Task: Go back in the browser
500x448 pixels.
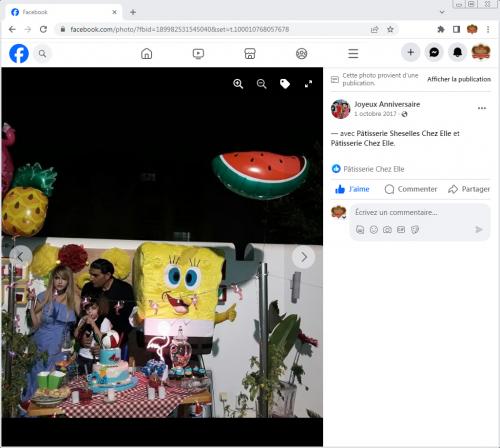Action: [12, 29]
